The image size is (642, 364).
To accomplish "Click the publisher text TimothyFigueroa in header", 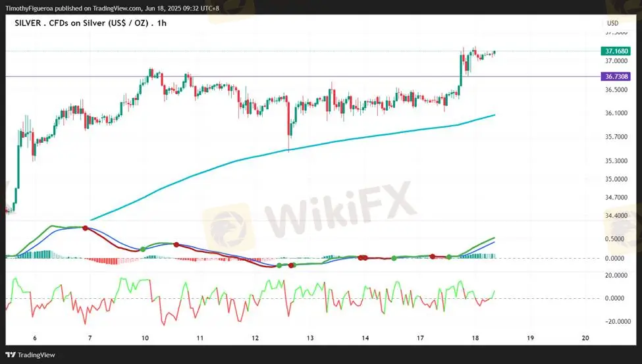I will (x=29, y=8).
